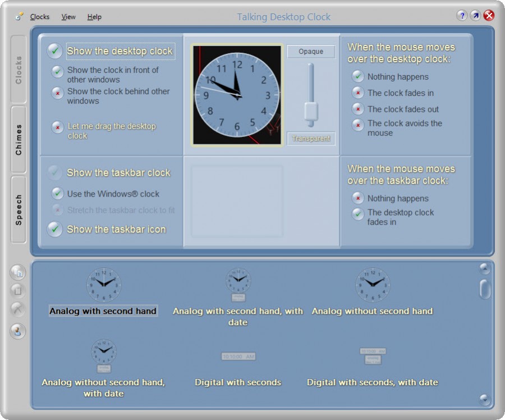Select The desktop clock fades in option
Screen dimensions: 505x420
(358, 214)
